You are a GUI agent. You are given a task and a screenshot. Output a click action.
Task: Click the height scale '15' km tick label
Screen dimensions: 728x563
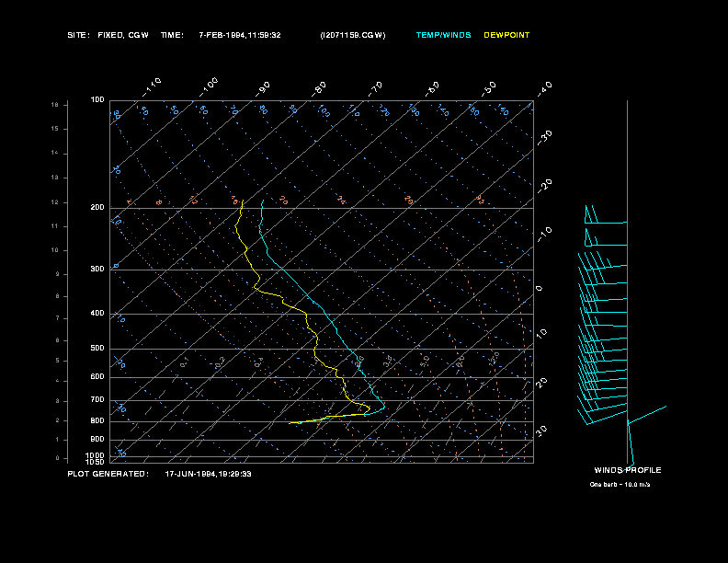[55, 129]
